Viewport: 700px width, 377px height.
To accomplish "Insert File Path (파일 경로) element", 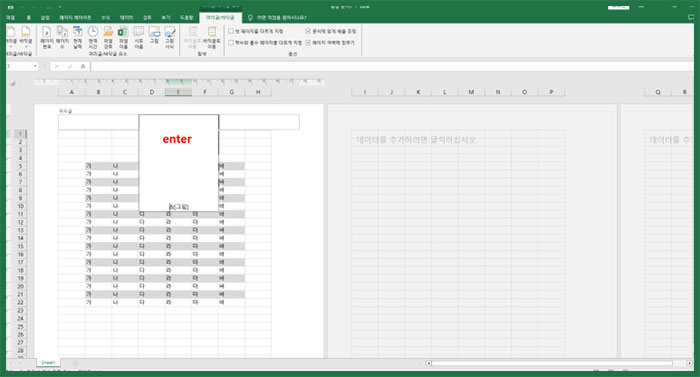I will point(108,38).
